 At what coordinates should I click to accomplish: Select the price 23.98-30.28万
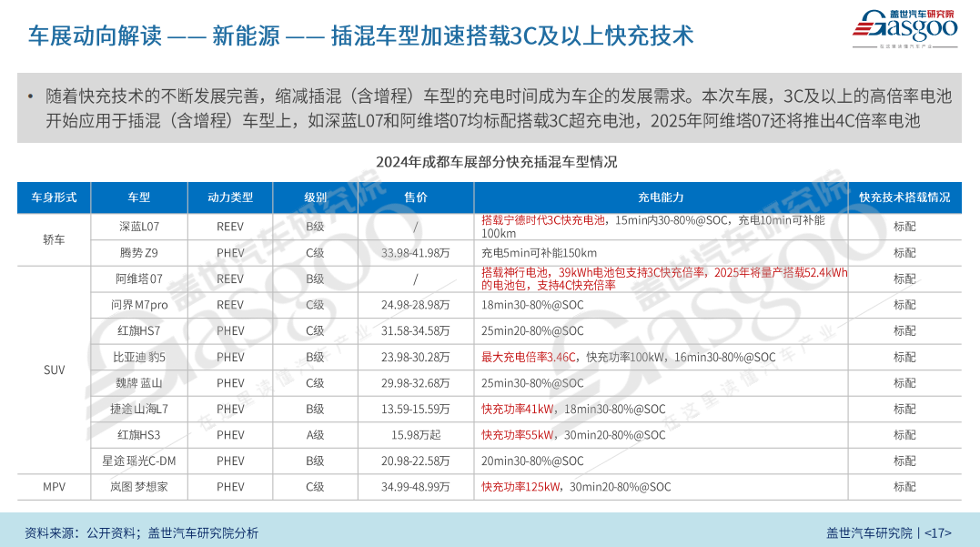click(x=416, y=357)
